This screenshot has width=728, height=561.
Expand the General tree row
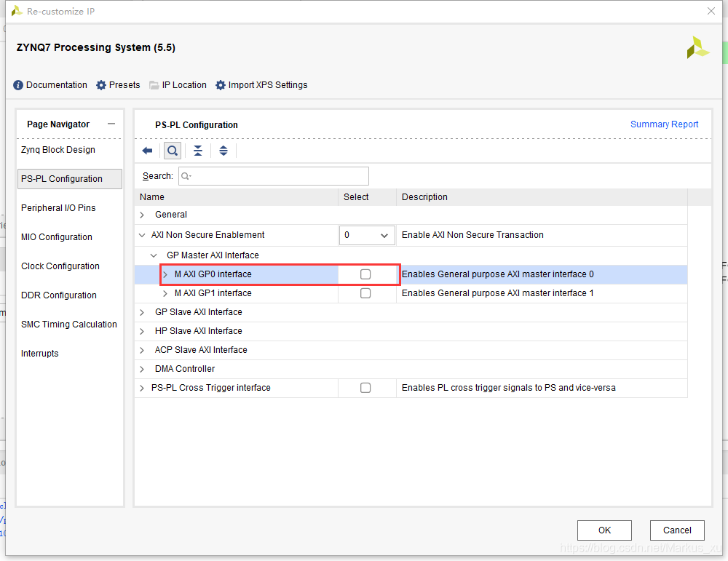click(x=142, y=215)
